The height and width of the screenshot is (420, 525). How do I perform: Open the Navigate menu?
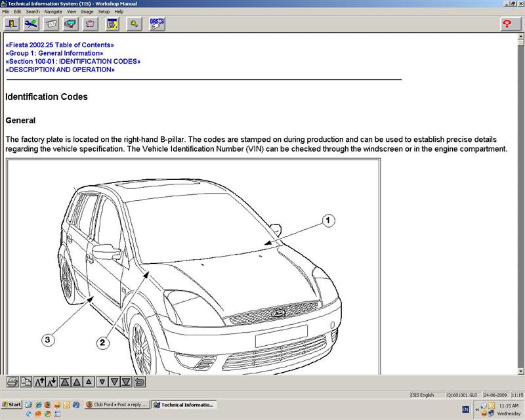[x=53, y=12]
